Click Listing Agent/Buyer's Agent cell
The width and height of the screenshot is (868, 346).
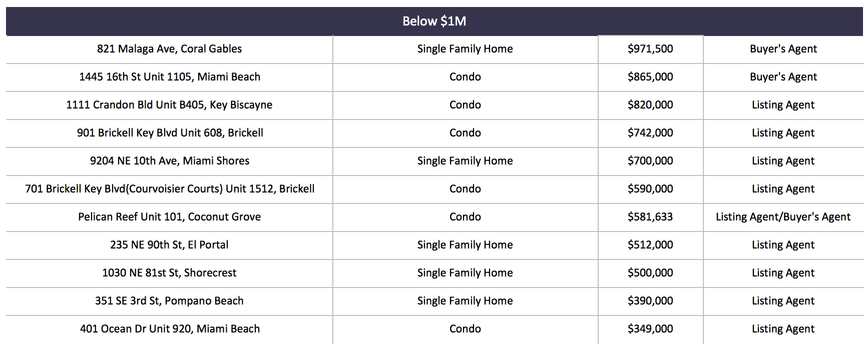783,217
